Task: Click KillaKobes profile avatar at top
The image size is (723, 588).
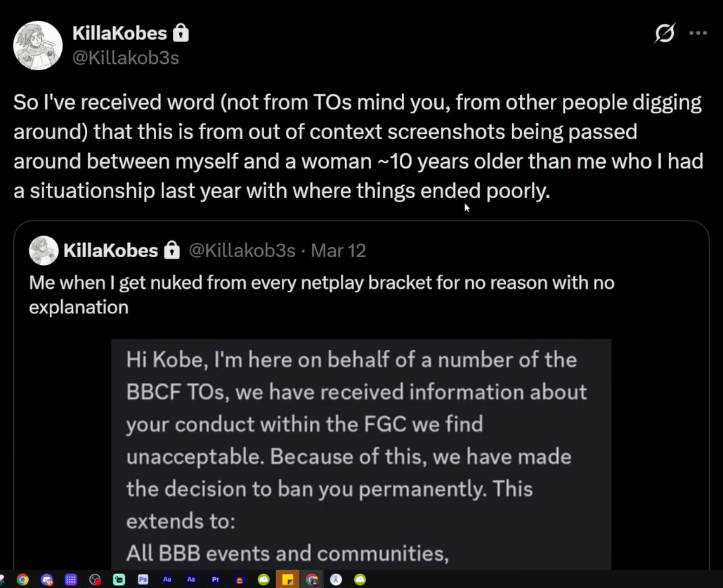Action: [x=38, y=45]
